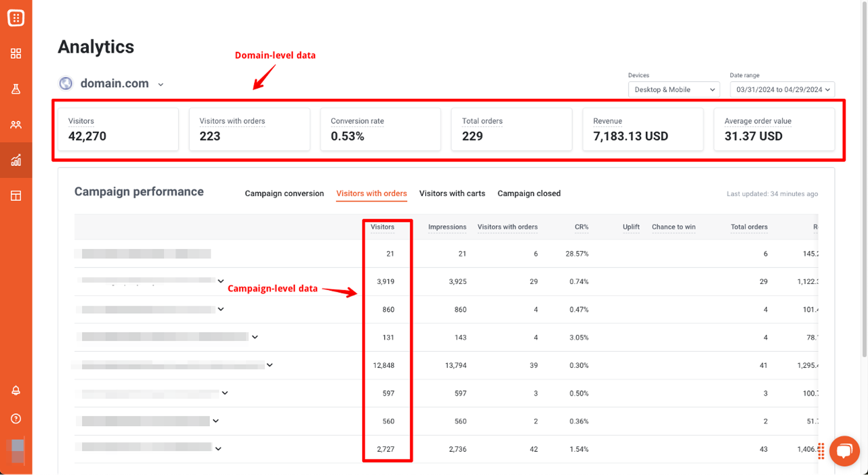
Task: Select the analytics chart icon
Action: click(x=16, y=160)
